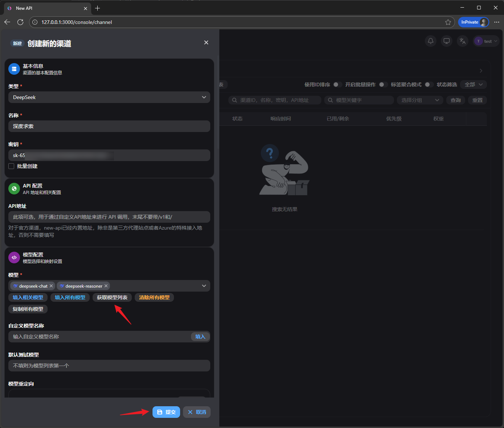Toggle the 标签聚合模式 switch
Screen dimensions: 504x428
pos(428,85)
